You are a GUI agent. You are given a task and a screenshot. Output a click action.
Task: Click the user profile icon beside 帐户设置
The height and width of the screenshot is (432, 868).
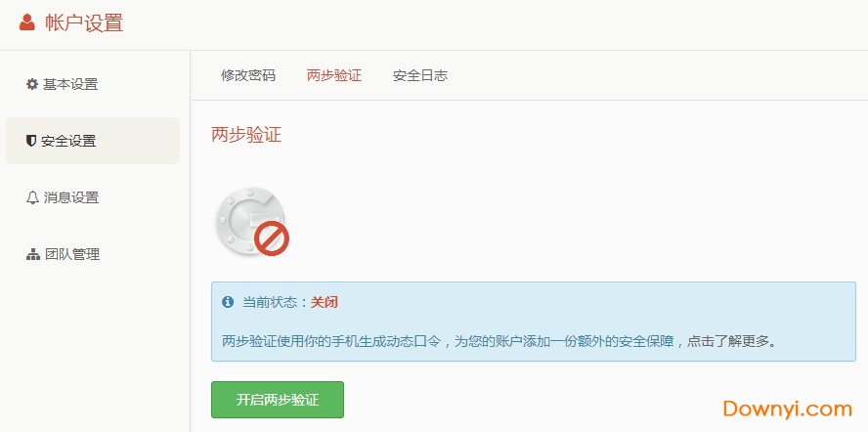(x=26, y=22)
